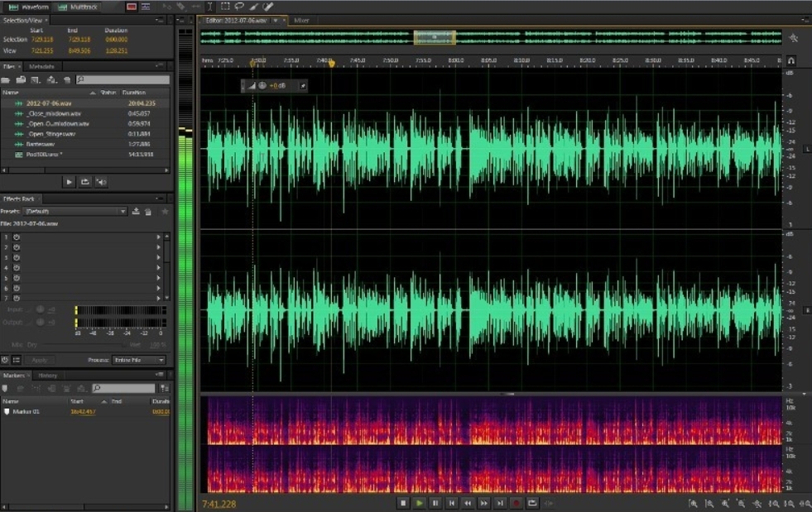The width and height of the screenshot is (812, 512).
Task: Switch to the History tab
Action: point(47,376)
